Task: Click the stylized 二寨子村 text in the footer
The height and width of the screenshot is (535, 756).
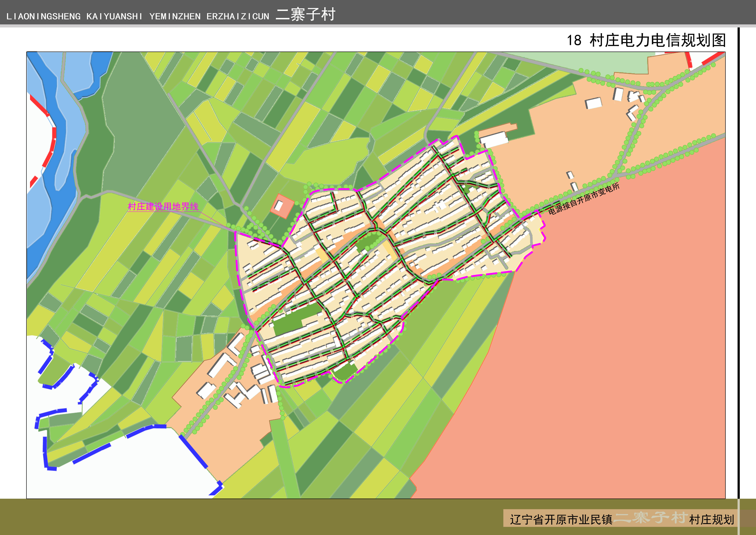Action: point(651,518)
